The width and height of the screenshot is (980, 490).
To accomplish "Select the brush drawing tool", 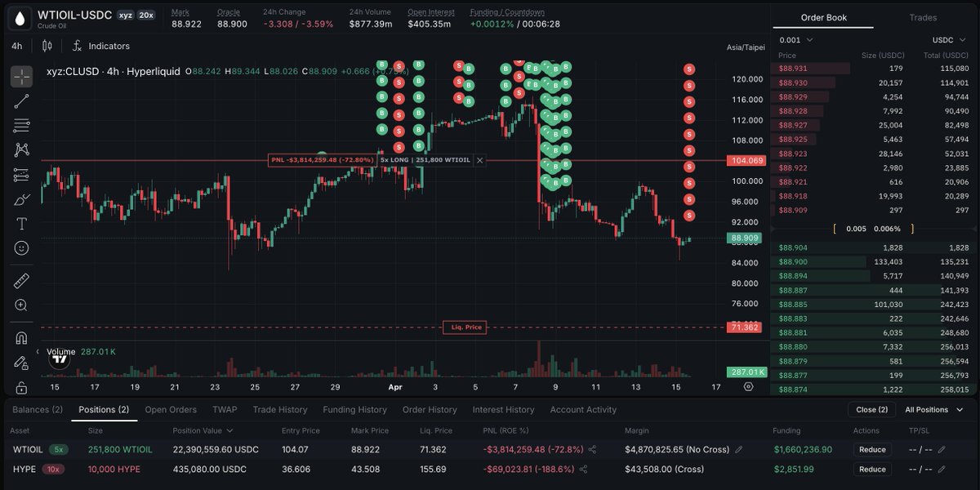I will pos(21,199).
